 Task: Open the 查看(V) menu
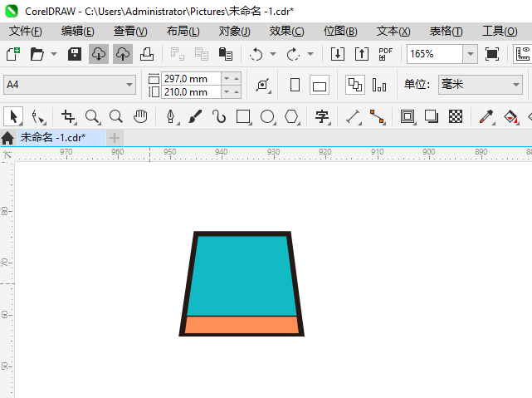pyautogui.click(x=130, y=32)
